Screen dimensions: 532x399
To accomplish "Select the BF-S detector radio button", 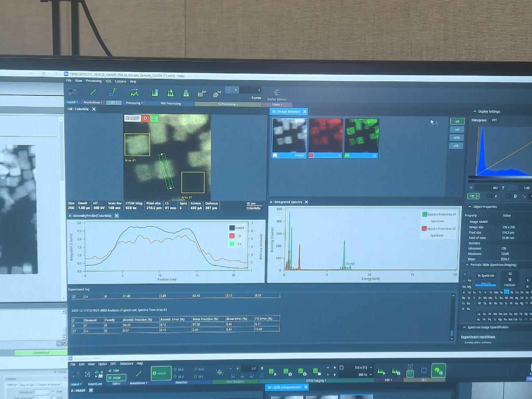I will click(195, 369).
